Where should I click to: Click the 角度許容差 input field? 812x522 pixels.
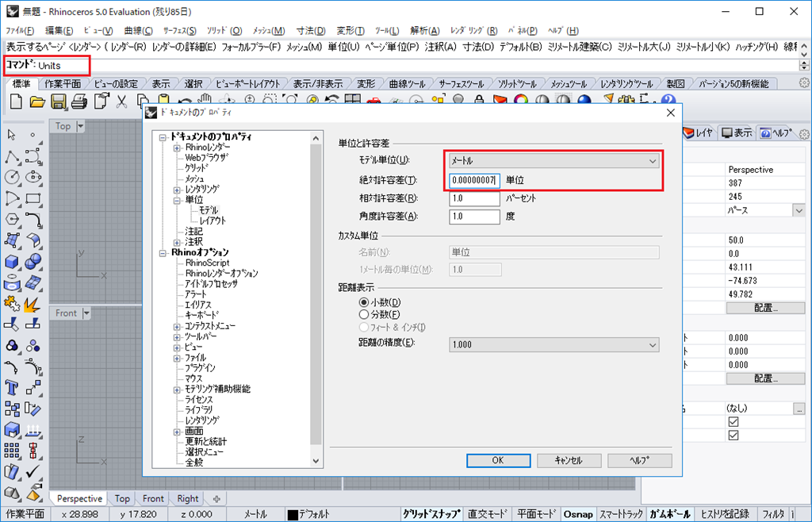click(x=474, y=217)
